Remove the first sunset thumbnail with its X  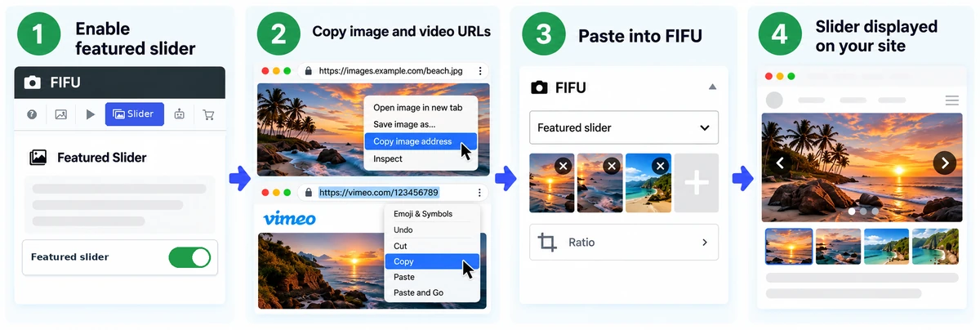(x=563, y=166)
